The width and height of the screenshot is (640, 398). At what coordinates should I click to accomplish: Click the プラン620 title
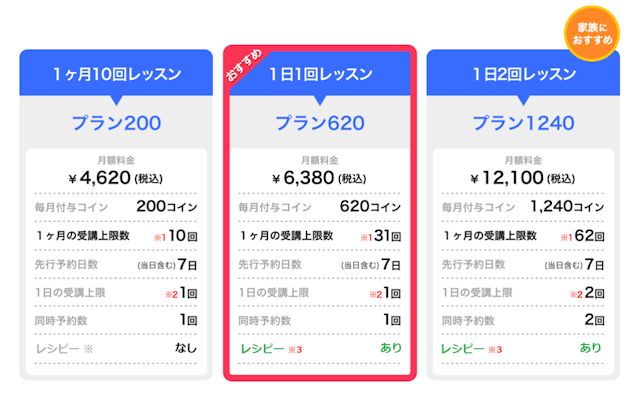point(320,123)
